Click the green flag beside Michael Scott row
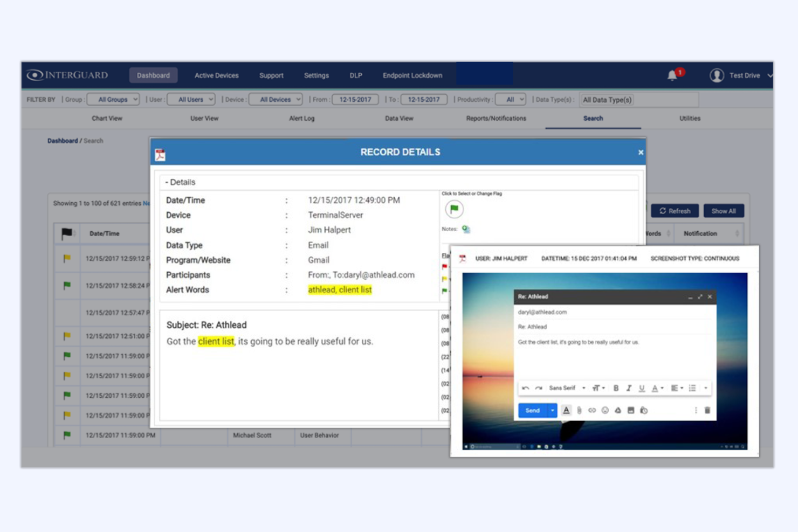This screenshot has height=532, width=798. coord(67,435)
